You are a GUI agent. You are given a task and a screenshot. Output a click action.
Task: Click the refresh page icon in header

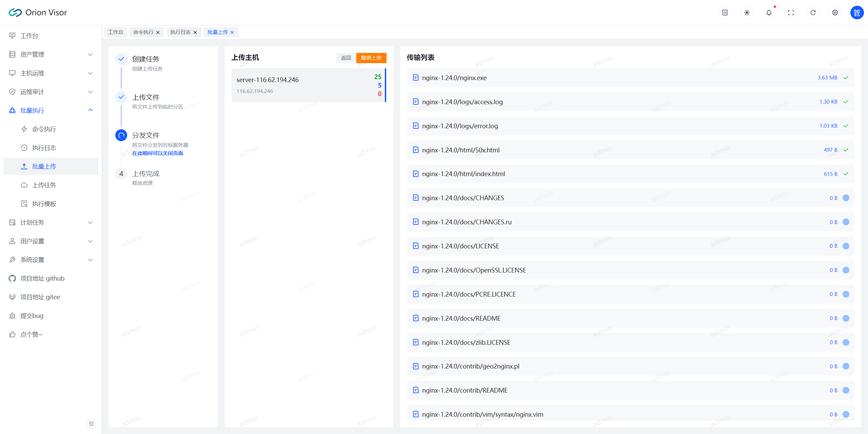(x=813, y=13)
